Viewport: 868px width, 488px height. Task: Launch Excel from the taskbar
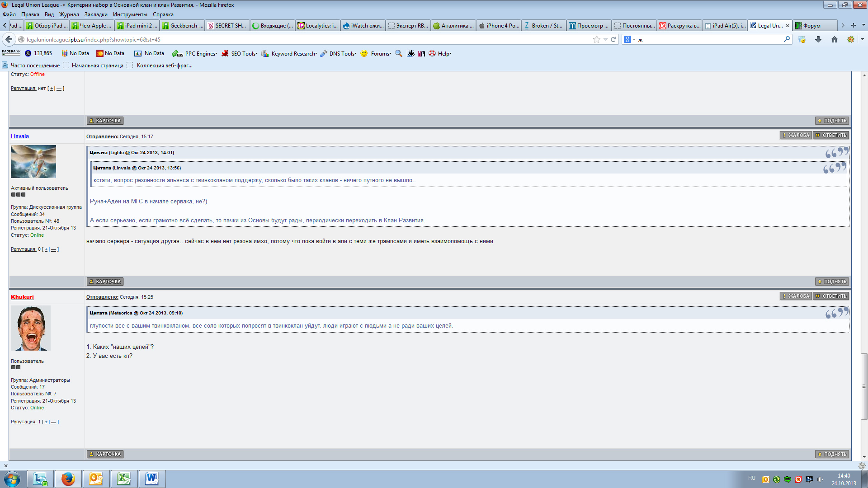[x=124, y=479]
